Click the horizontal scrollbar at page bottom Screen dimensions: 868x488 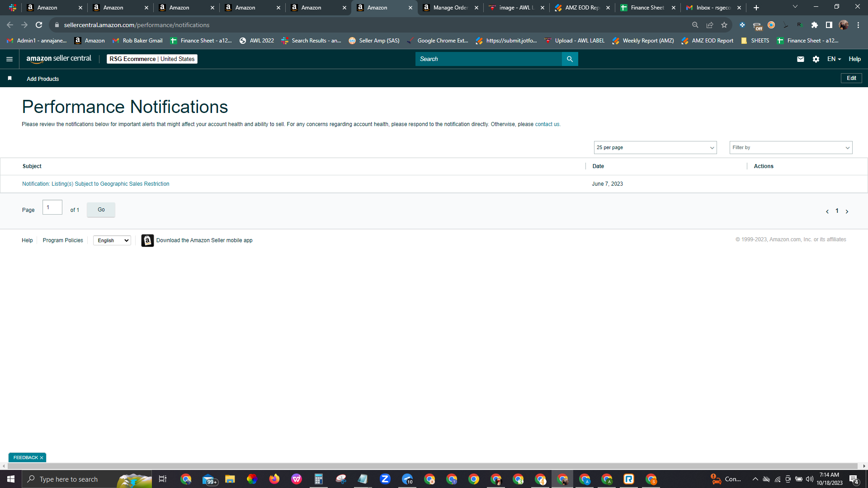(x=432, y=466)
